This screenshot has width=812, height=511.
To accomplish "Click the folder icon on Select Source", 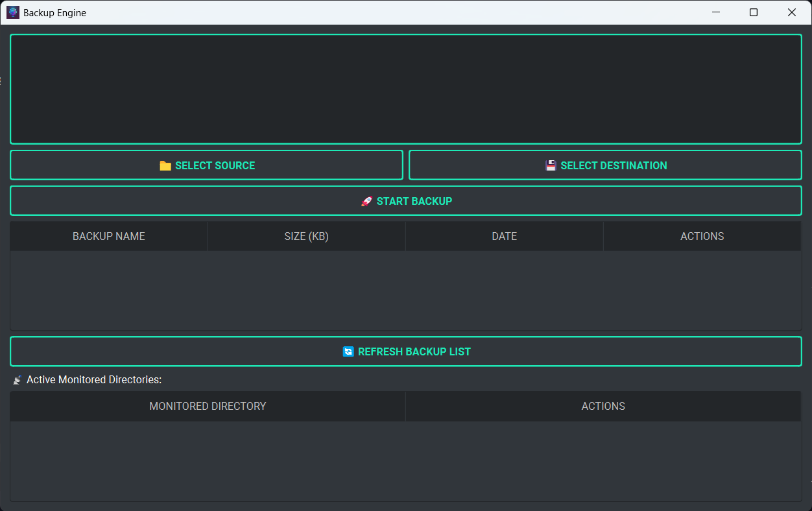I will (x=165, y=165).
